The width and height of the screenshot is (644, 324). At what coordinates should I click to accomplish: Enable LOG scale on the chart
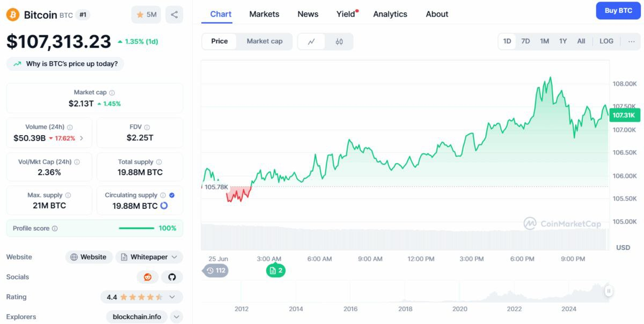pos(606,41)
